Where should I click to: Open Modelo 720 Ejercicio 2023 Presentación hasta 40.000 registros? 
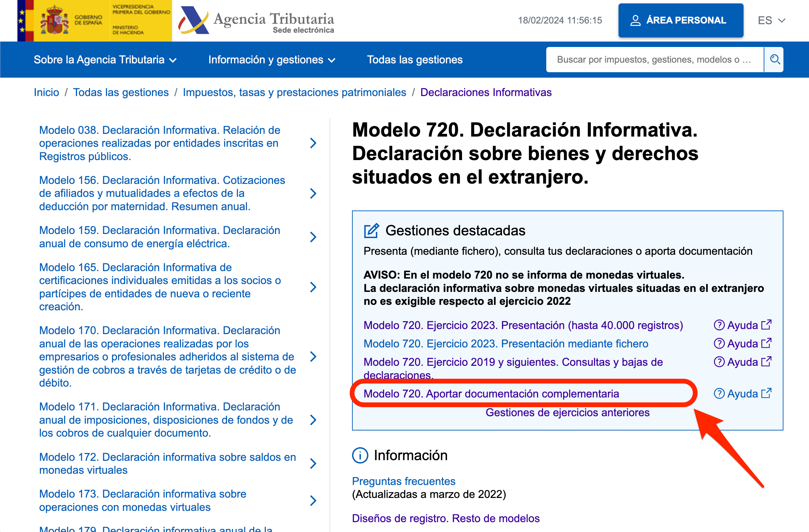pyautogui.click(x=523, y=325)
